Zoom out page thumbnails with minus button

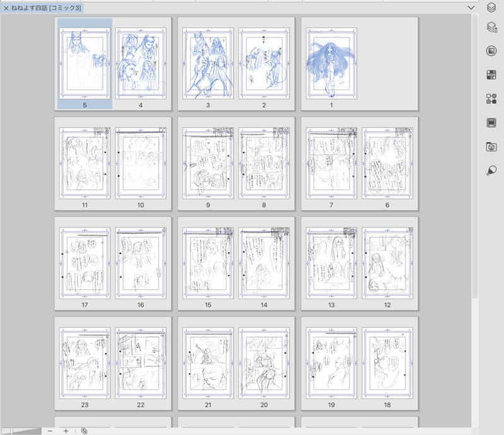pos(50,431)
